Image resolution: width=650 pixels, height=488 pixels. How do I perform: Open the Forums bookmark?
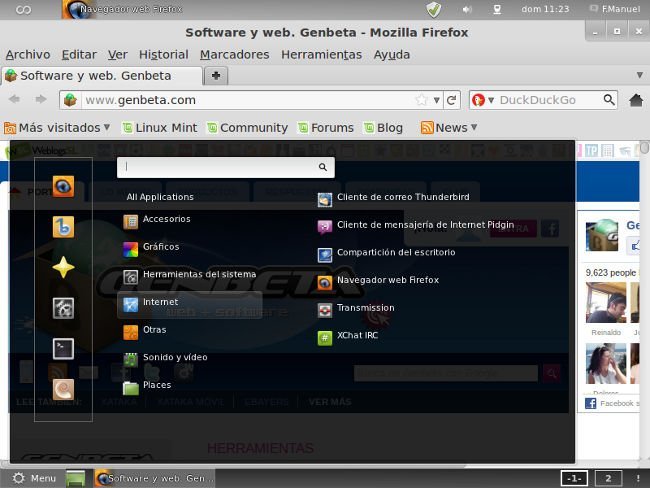click(x=326, y=128)
